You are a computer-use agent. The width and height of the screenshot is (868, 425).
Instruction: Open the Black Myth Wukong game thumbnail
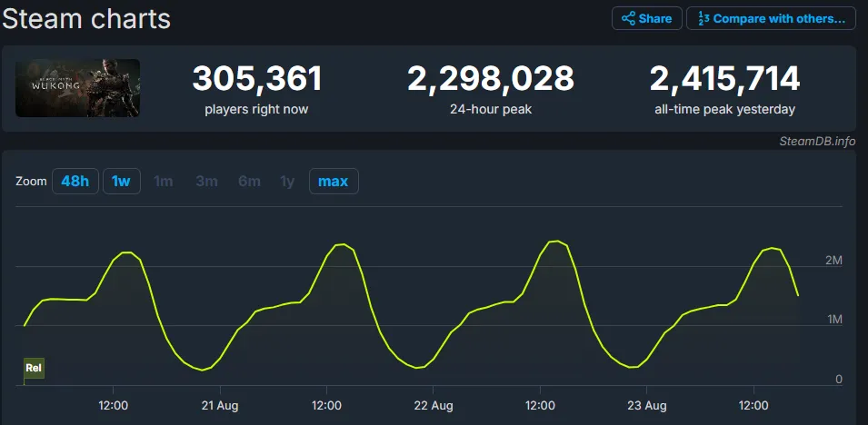(x=77, y=88)
